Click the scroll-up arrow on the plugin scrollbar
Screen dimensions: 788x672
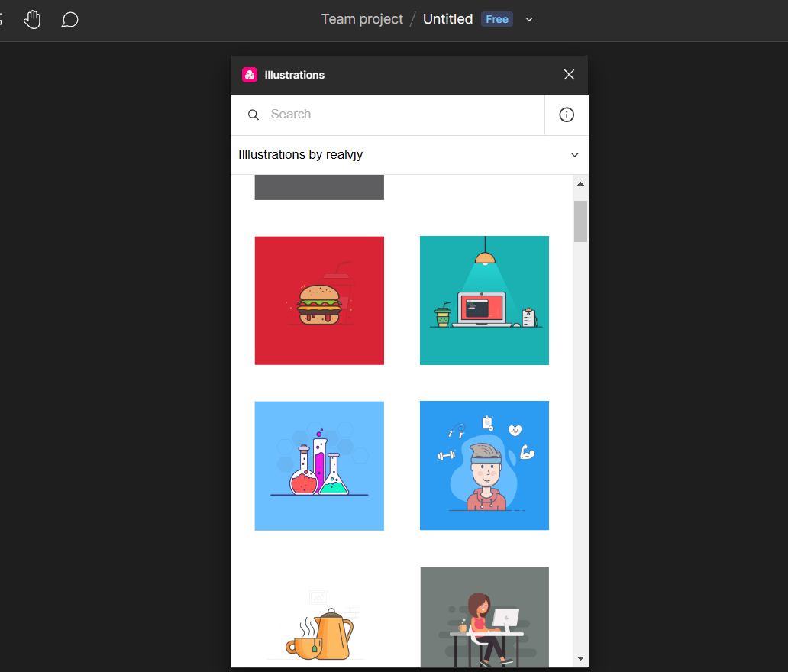(x=580, y=183)
